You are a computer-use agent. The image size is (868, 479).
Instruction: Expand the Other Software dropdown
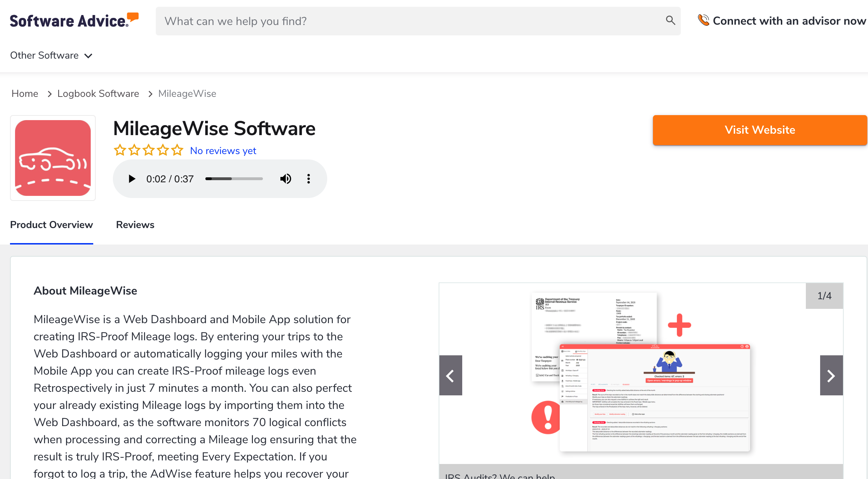tap(51, 55)
